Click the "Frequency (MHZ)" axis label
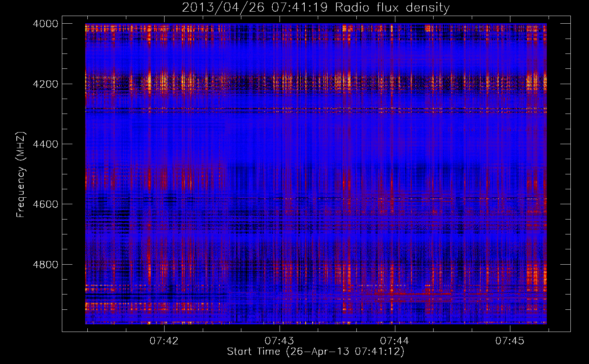Viewport: 589px width, 364px height. [21, 175]
